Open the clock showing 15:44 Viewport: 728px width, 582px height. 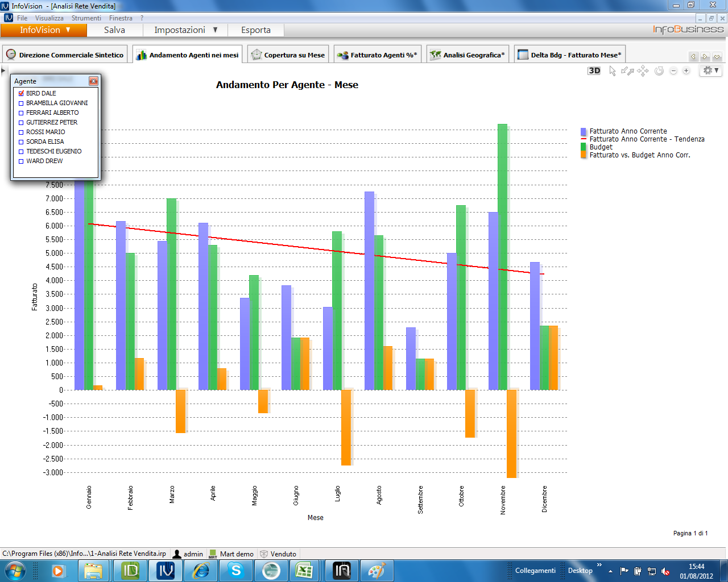click(x=696, y=571)
